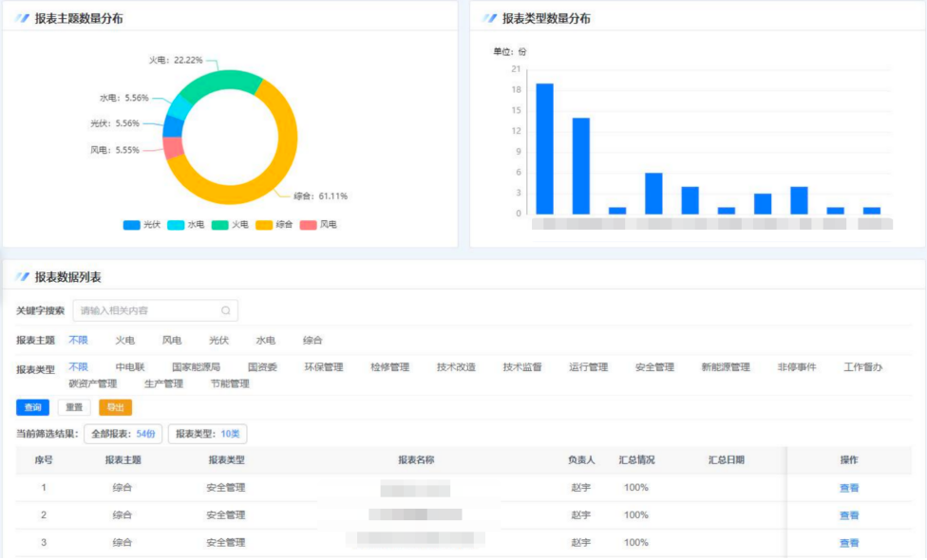Toggle the 水电 legend item in pie chart

pos(185,225)
